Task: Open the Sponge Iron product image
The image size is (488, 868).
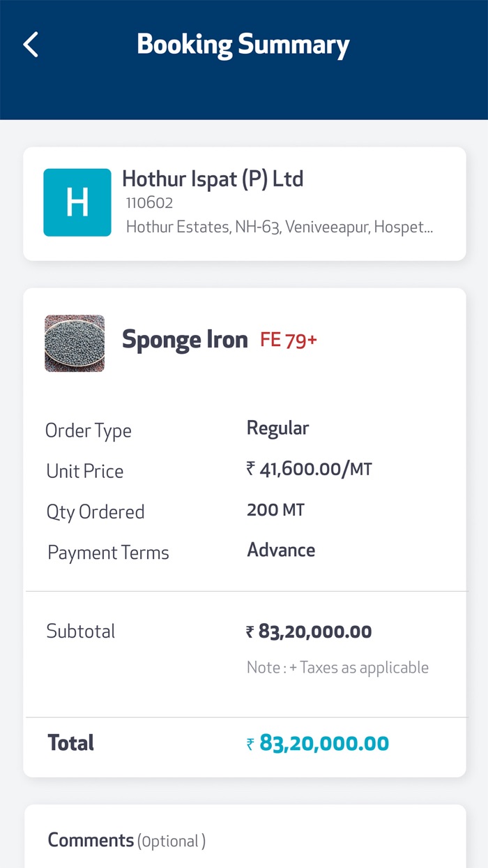Action: [75, 343]
